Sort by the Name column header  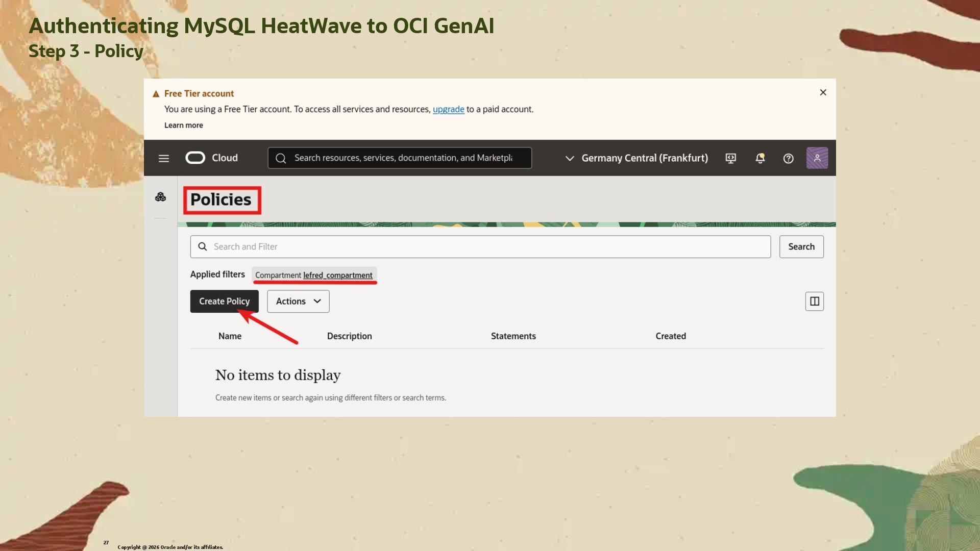pos(230,336)
